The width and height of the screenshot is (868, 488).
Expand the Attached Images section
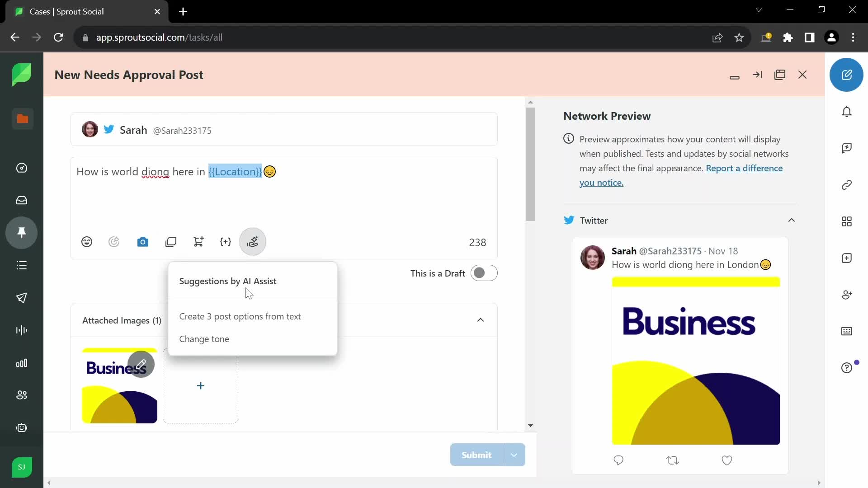point(481,320)
